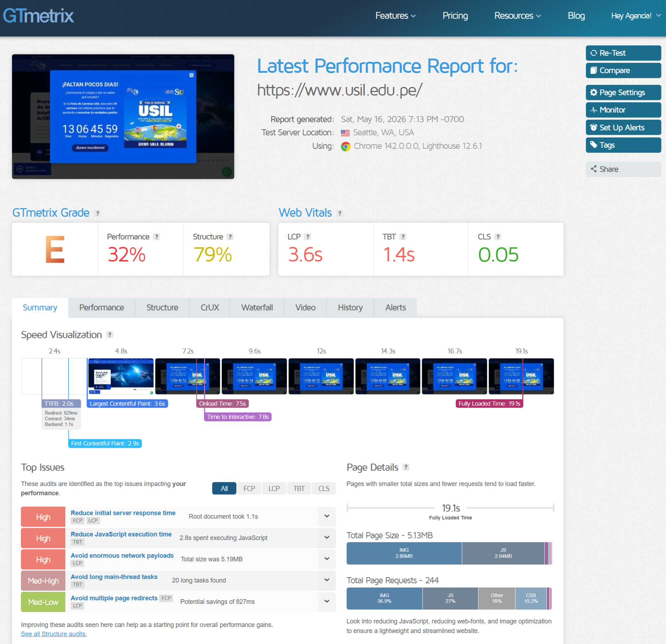Click the IMG 2.86MB page size bar
Image resolution: width=666 pixels, height=644 pixels.
click(x=404, y=553)
